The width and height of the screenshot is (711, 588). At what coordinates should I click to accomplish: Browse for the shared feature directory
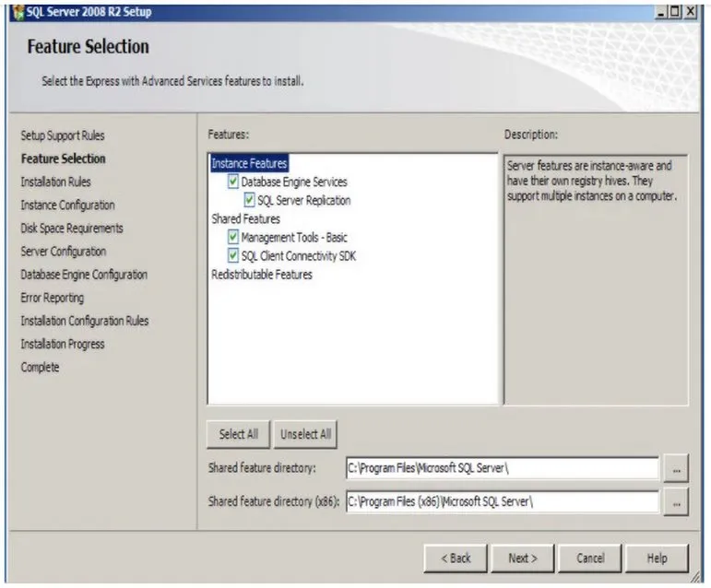676,468
